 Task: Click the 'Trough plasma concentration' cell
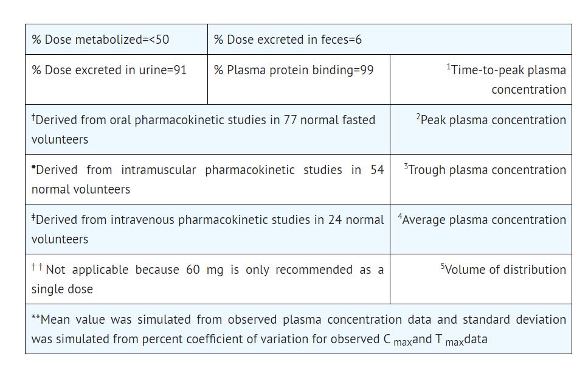[x=487, y=170]
